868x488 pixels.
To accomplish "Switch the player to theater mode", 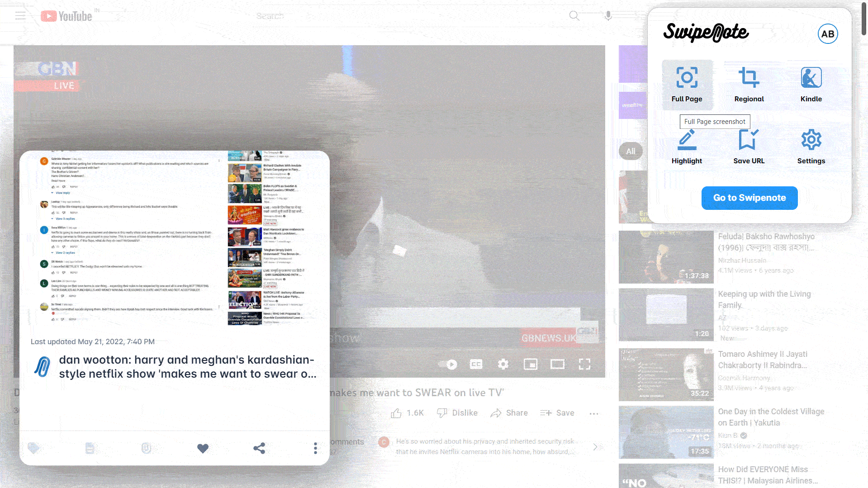I will tap(557, 364).
